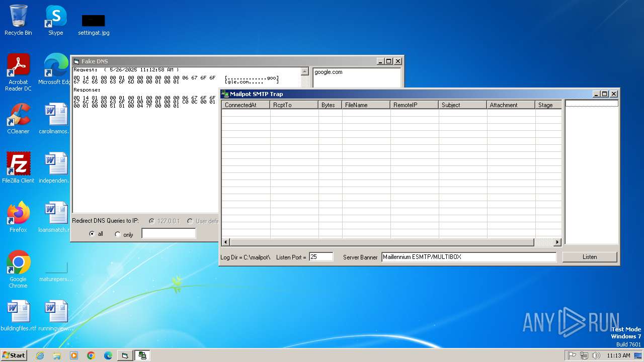
Task: Click the Internet Explorer taskbar icon
Action: coord(40,355)
